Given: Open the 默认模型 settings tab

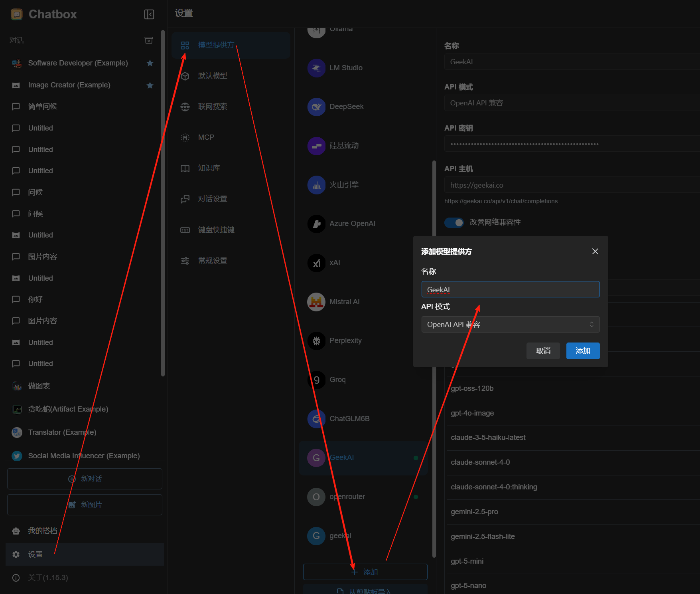Looking at the screenshot, I should 231,76.
